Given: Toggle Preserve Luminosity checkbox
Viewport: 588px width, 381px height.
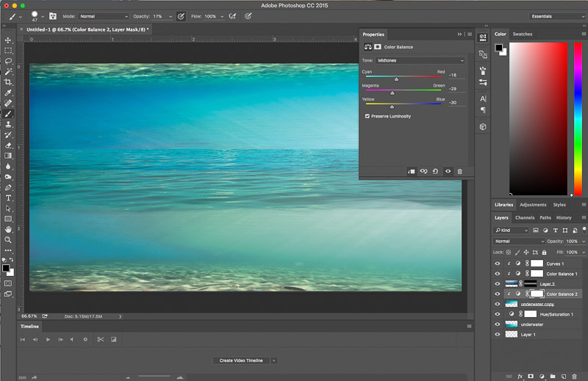Looking at the screenshot, I should (x=367, y=116).
